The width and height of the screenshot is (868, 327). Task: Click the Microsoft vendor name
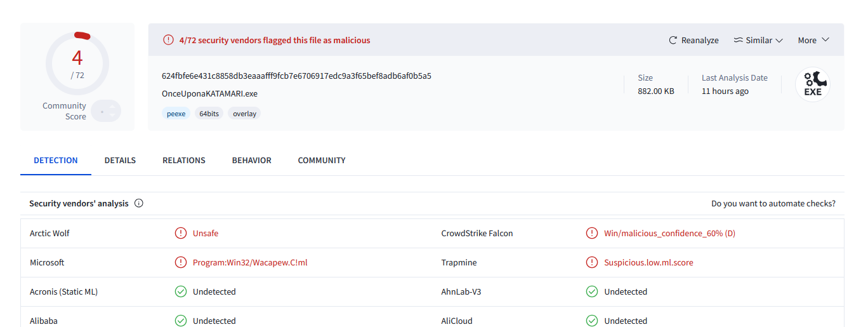47,262
